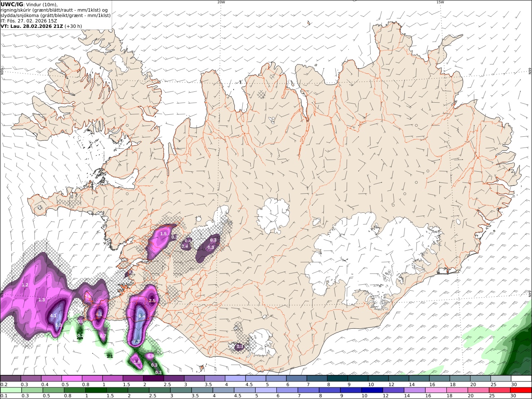This screenshot has width=532, height=399.
Task: Click the 5.3 precipitation value
Action: click(58, 325)
